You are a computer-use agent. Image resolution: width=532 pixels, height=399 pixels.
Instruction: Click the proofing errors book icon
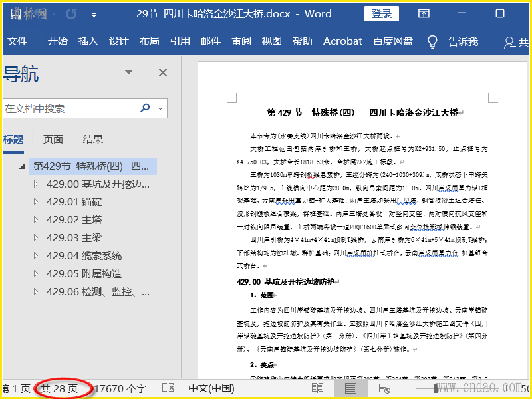[x=168, y=388]
